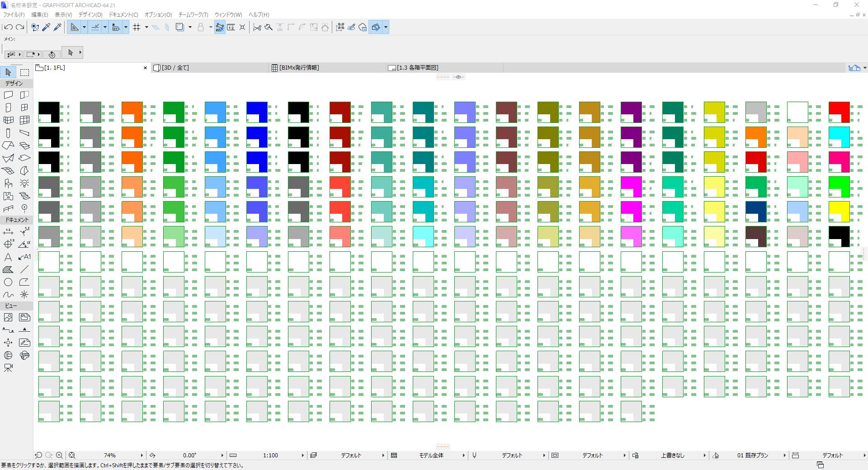Select the Arrow selection tool in toolbox
Screen dimensions: 868x470
[x=8, y=72]
